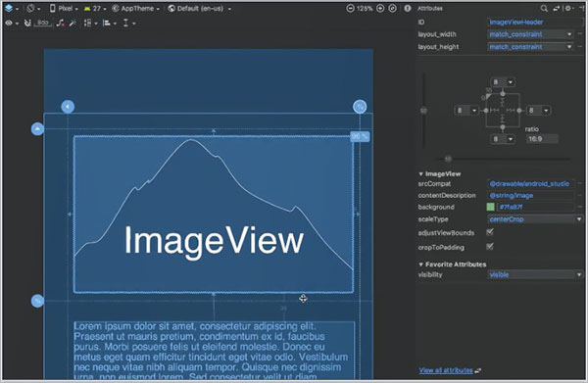588x383 pixels.
Task: Click the bottom constraint dot in widget
Action: tap(503, 127)
